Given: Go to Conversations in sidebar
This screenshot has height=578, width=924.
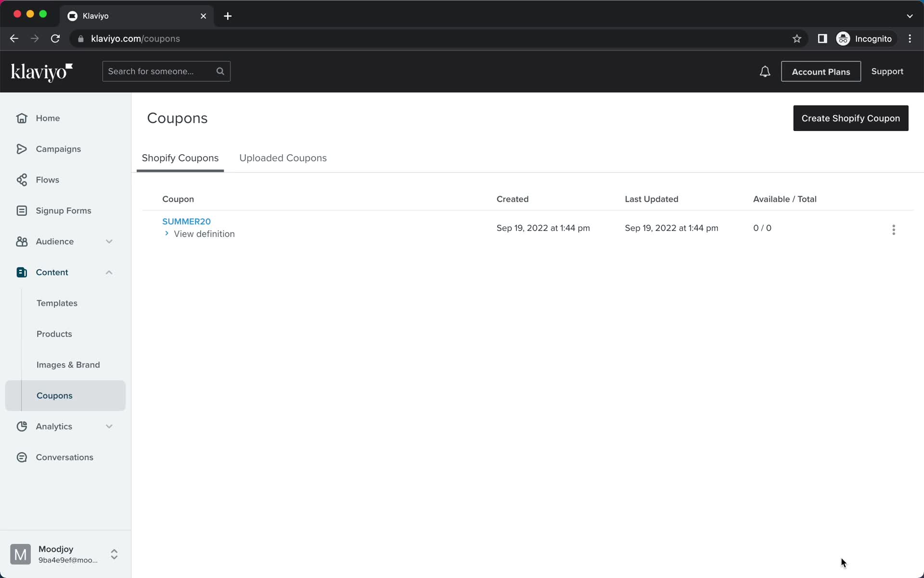Looking at the screenshot, I should (x=64, y=457).
